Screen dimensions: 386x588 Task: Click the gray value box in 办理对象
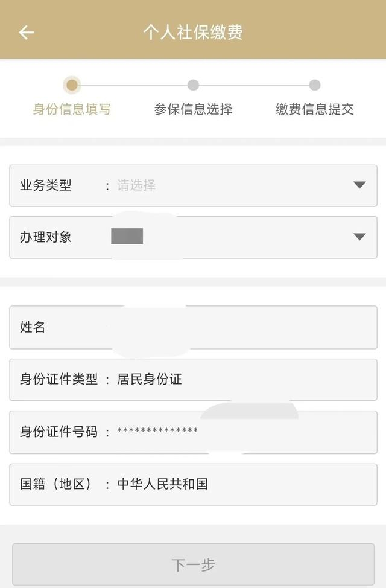coord(127,237)
